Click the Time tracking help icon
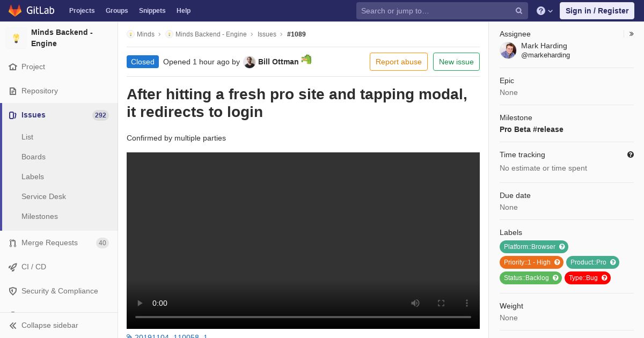 631,155
